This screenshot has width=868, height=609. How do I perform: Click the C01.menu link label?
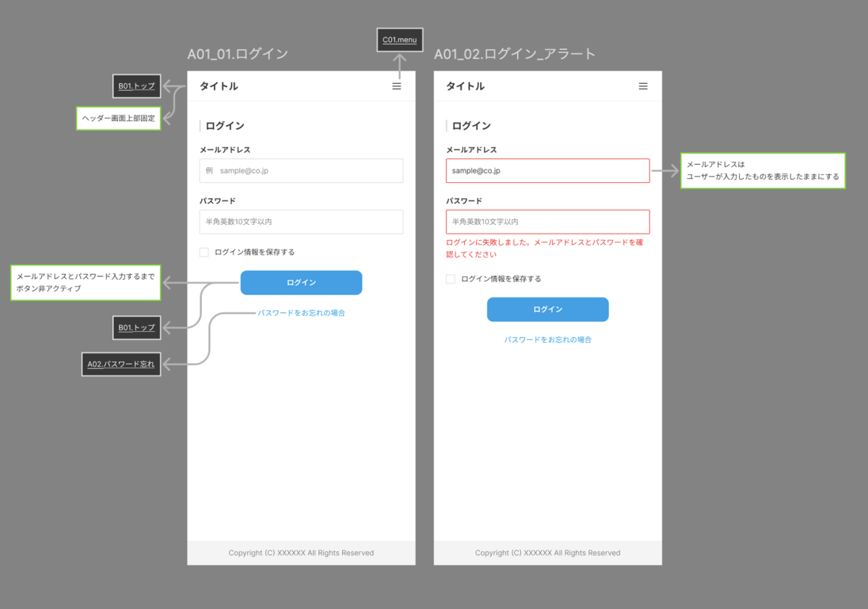click(x=399, y=40)
